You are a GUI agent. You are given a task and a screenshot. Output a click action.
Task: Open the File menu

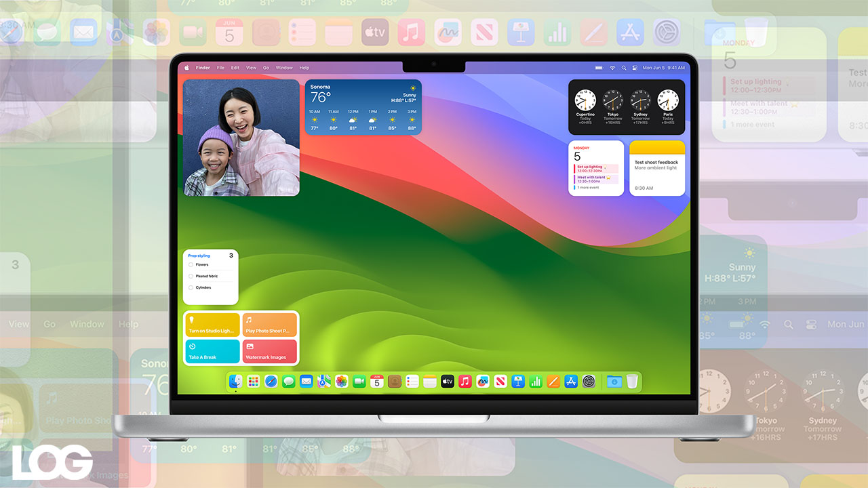coord(220,68)
